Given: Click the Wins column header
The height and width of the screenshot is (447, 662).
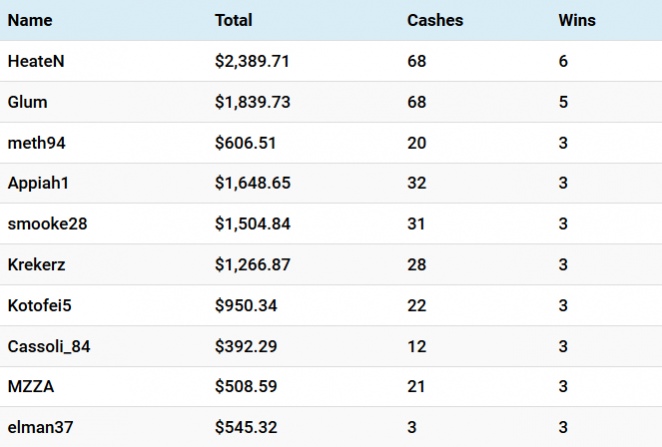Looking at the screenshot, I should click(577, 20).
